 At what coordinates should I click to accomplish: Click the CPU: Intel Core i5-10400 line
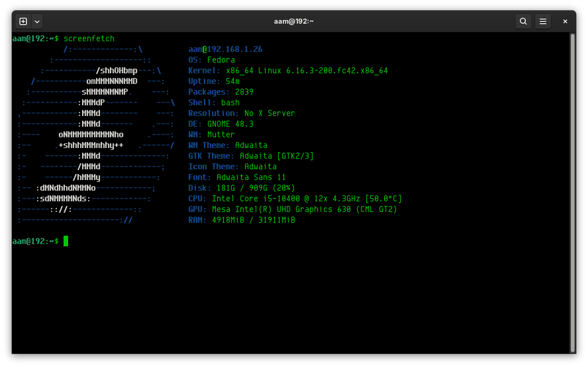click(x=295, y=199)
